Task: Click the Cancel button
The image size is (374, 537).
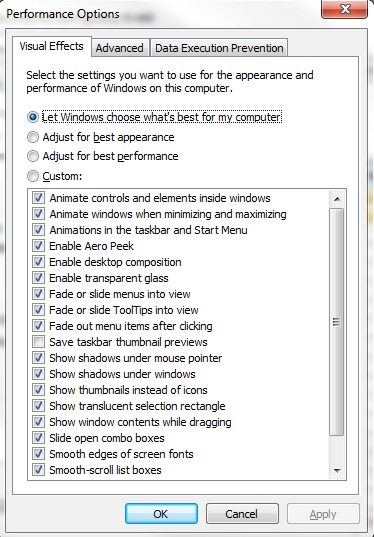Action: pyautogui.click(x=242, y=514)
